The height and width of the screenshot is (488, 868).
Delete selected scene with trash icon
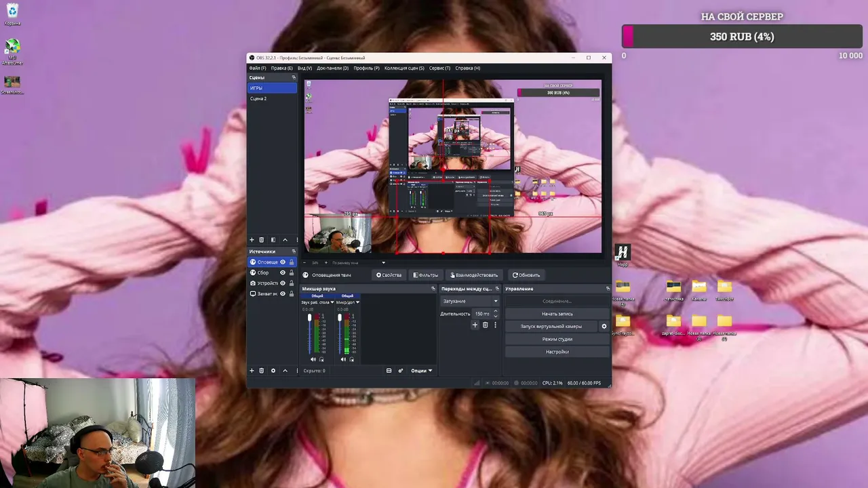tap(262, 240)
